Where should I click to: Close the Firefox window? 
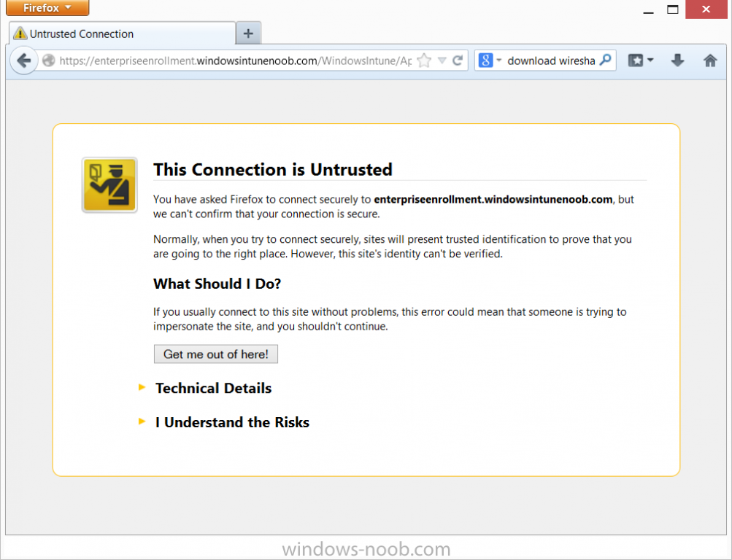[x=706, y=9]
